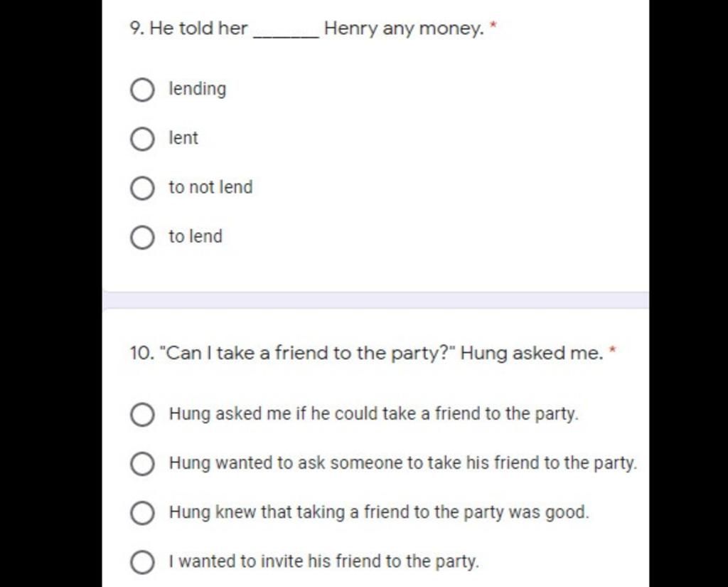Click the 'lending' answer label text
Viewport: 728px width, 587px height.
tap(198, 89)
